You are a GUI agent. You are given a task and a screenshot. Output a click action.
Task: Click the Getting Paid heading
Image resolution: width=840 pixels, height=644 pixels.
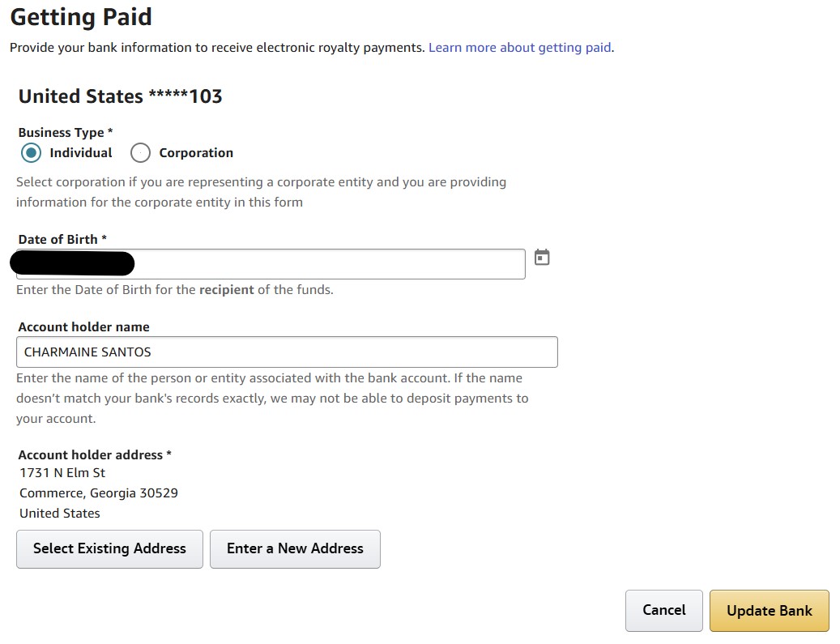point(81,17)
